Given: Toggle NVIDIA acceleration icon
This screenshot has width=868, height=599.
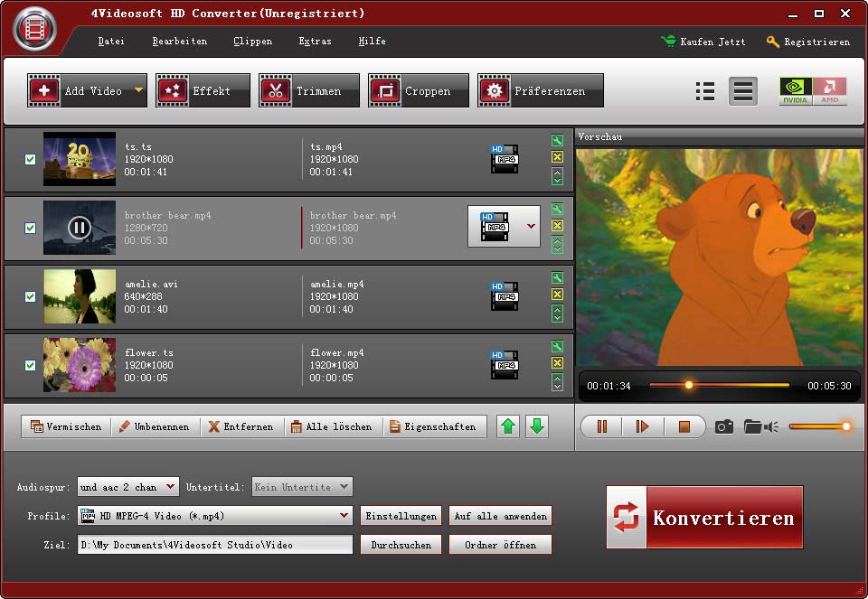Looking at the screenshot, I should 796,91.
